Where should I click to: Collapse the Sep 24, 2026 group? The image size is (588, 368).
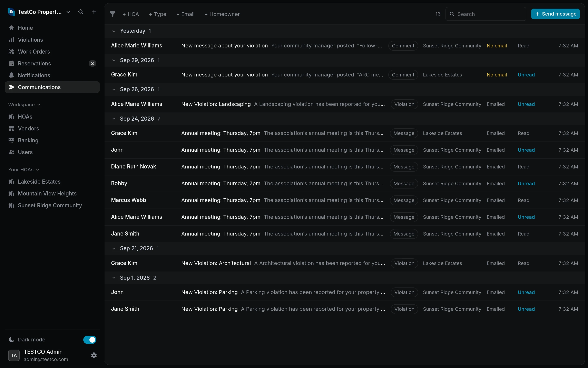coord(114,119)
